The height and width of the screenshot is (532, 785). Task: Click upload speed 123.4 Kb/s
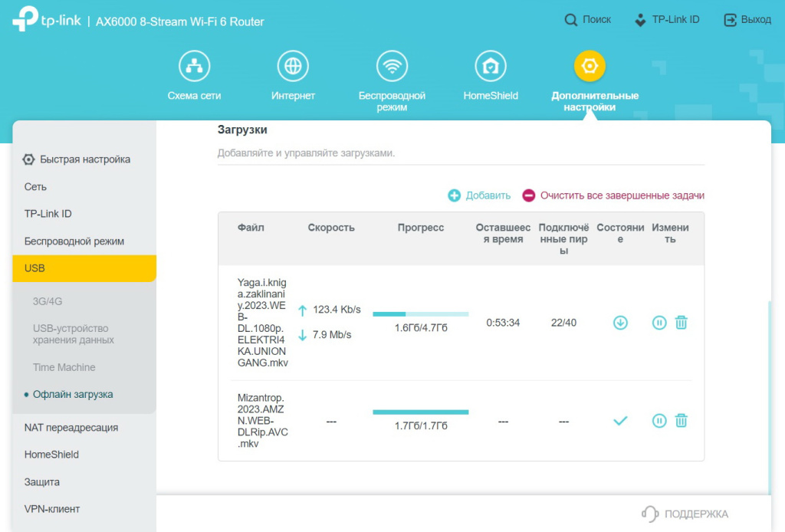337,309
